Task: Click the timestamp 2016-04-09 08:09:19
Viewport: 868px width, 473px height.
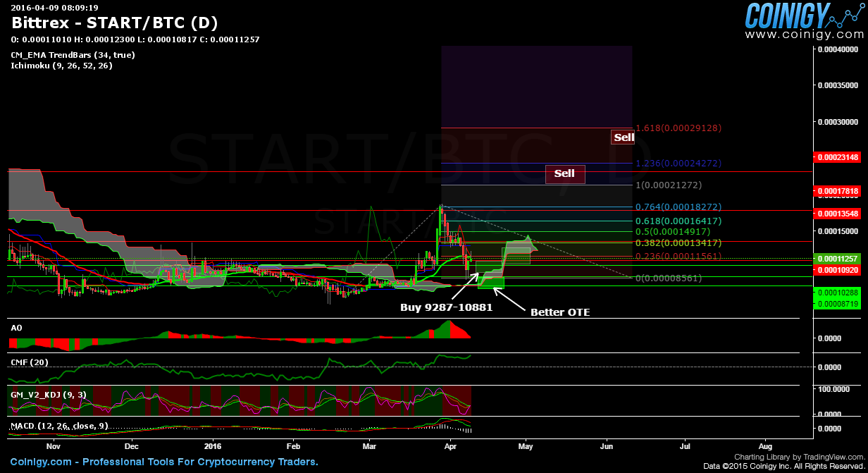Action: [x=54, y=8]
